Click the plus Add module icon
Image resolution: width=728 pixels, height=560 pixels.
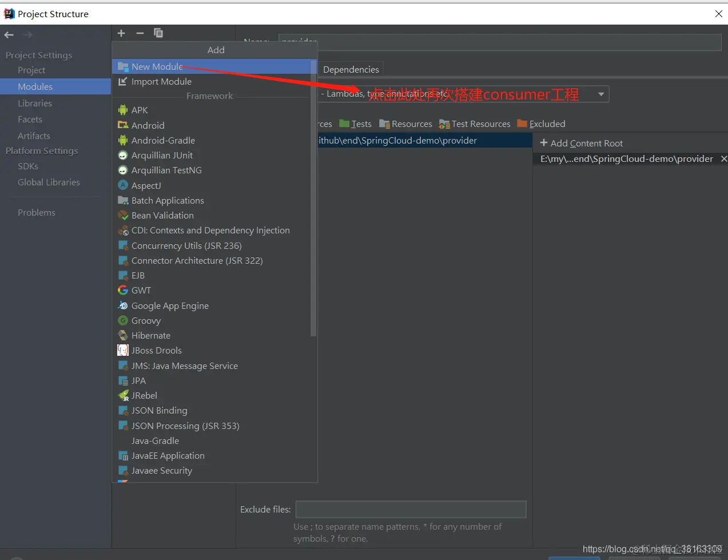pyautogui.click(x=121, y=33)
